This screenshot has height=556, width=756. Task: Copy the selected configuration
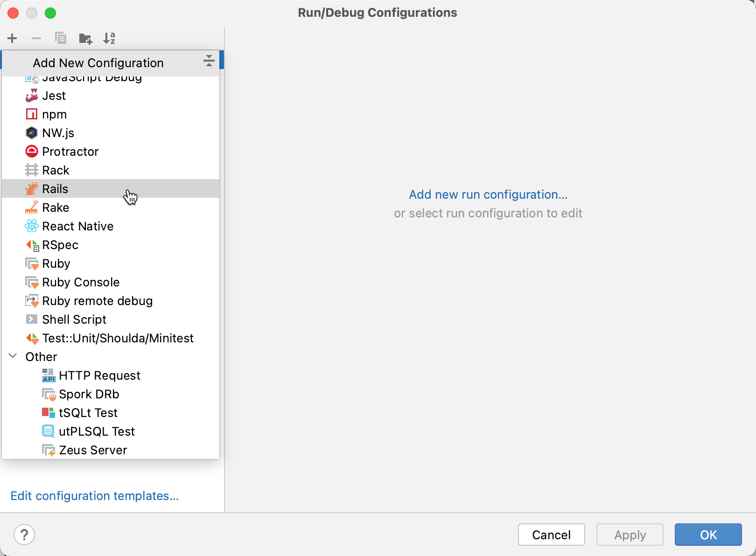[61, 38]
